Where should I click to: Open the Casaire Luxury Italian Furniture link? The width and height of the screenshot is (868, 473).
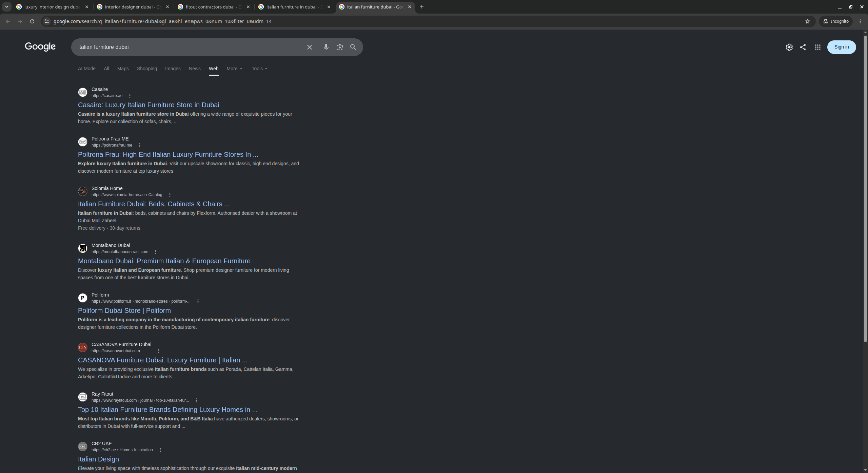pos(149,105)
